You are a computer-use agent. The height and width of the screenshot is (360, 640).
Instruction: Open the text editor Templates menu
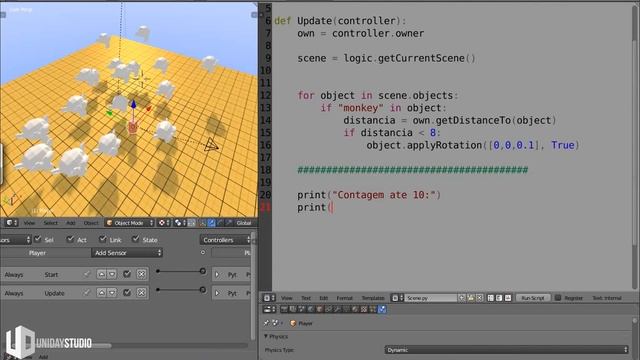(x=373, y=298)
